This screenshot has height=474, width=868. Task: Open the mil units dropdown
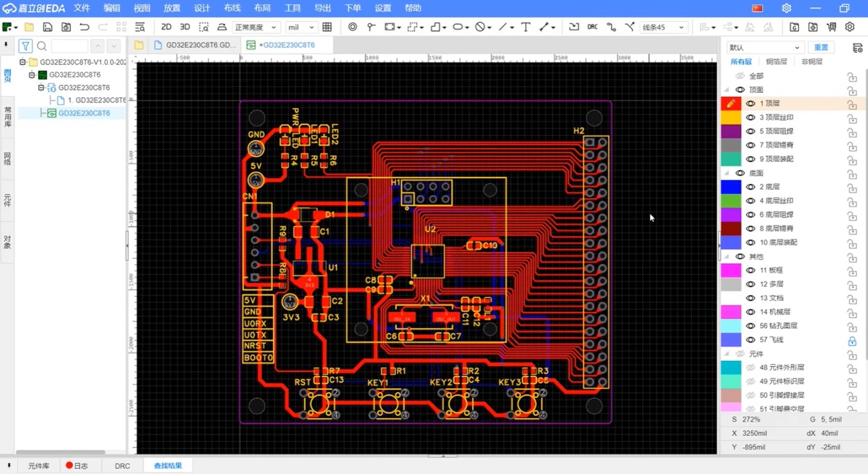coord(301,27)
